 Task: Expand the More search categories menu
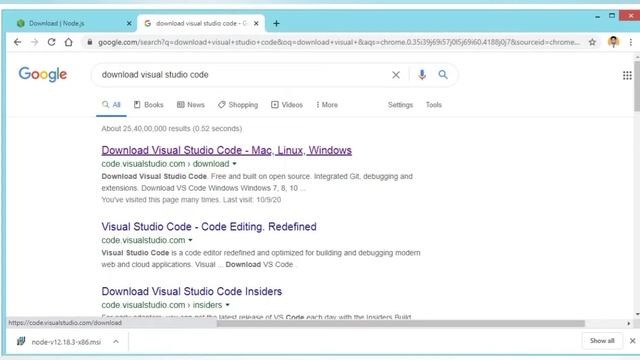pos(327,105)
